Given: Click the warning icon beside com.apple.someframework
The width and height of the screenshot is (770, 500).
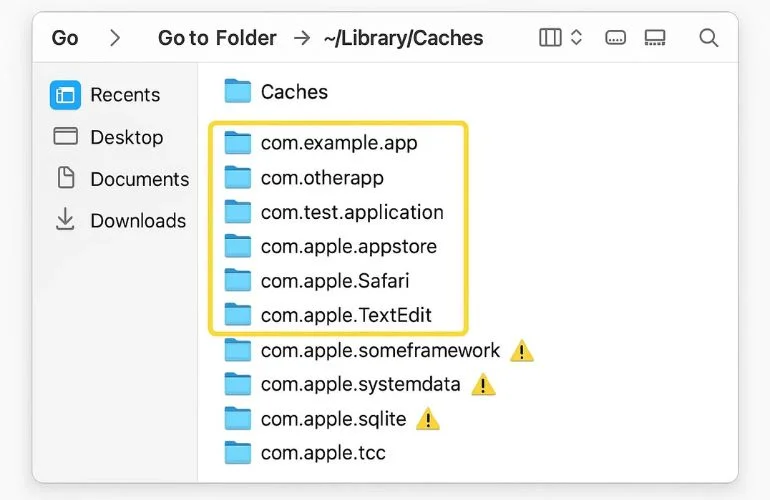Looking at the screenshot, I should (522, 351).
